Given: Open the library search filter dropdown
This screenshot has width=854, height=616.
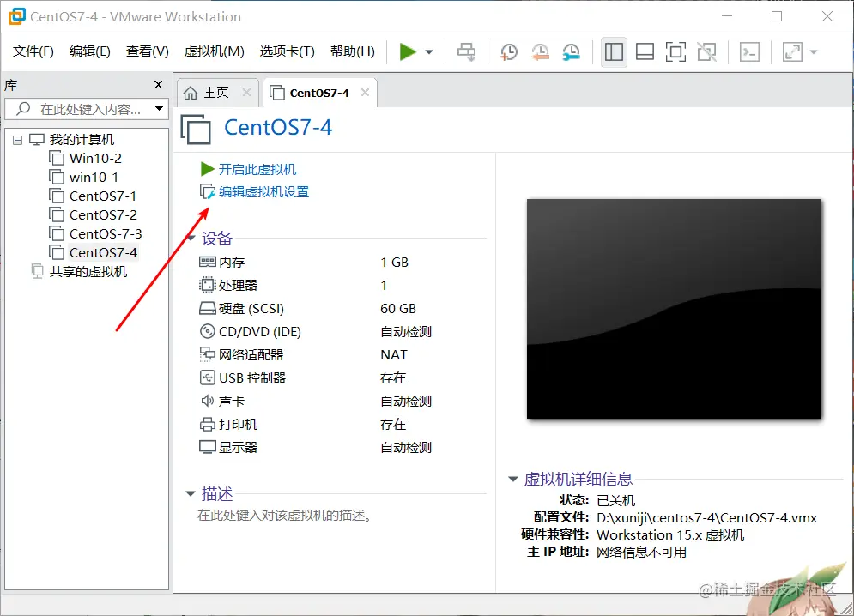Looking at the screenshot, I should [x=159, y=108].
